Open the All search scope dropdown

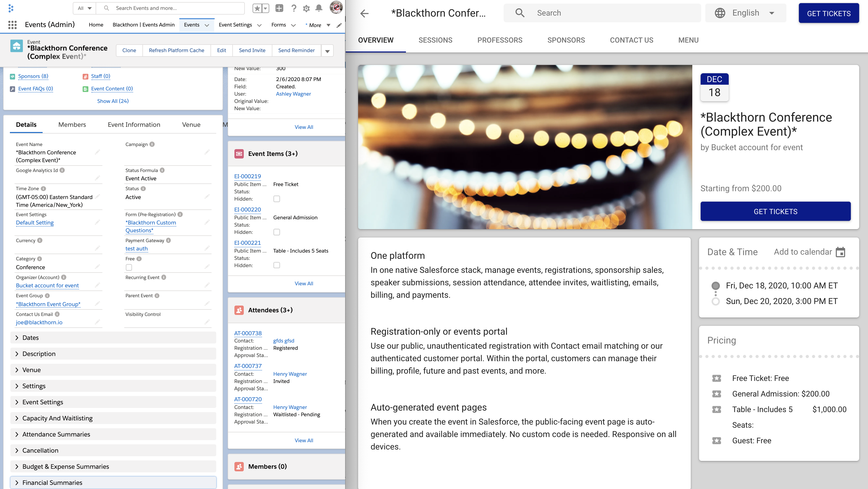tap(84, 8)
